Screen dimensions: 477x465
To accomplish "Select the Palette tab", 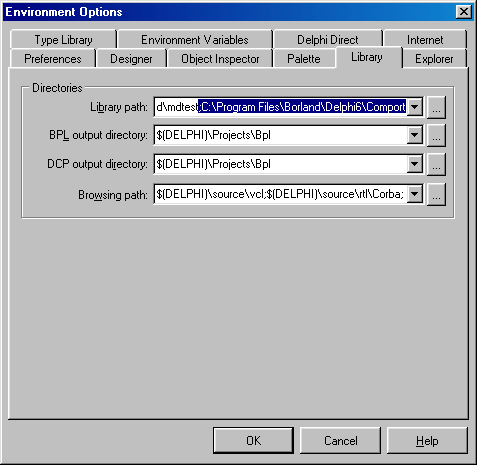I will (x=304, y=59).
